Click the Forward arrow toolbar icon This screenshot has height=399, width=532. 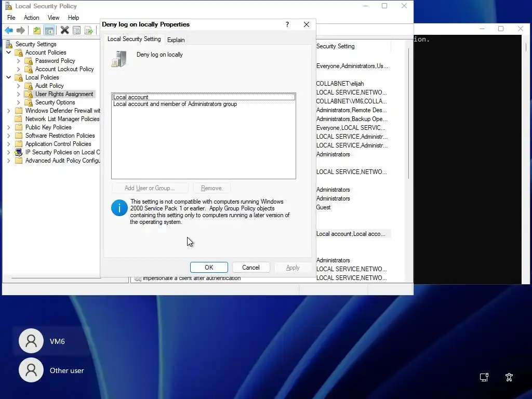pos(21,31)
